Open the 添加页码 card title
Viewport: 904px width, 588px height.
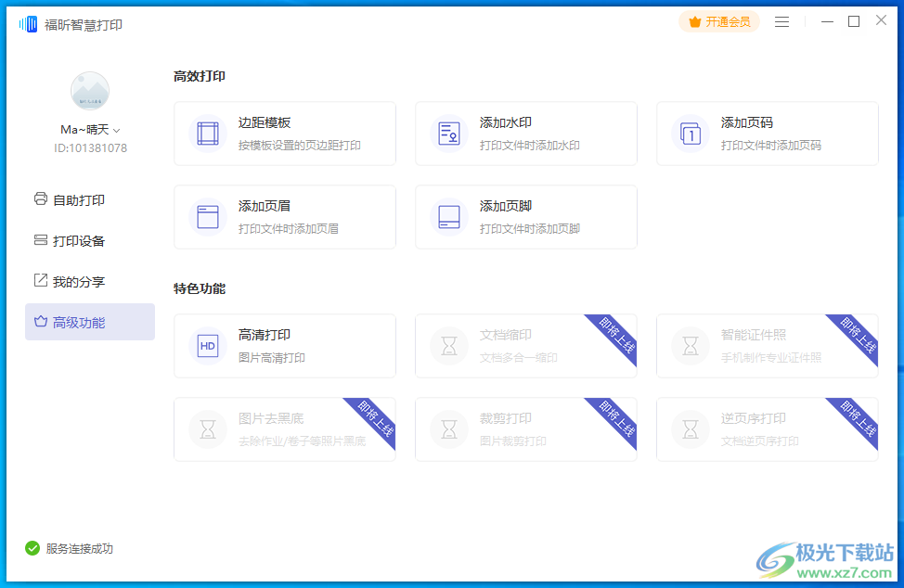[x=746, y=122]
